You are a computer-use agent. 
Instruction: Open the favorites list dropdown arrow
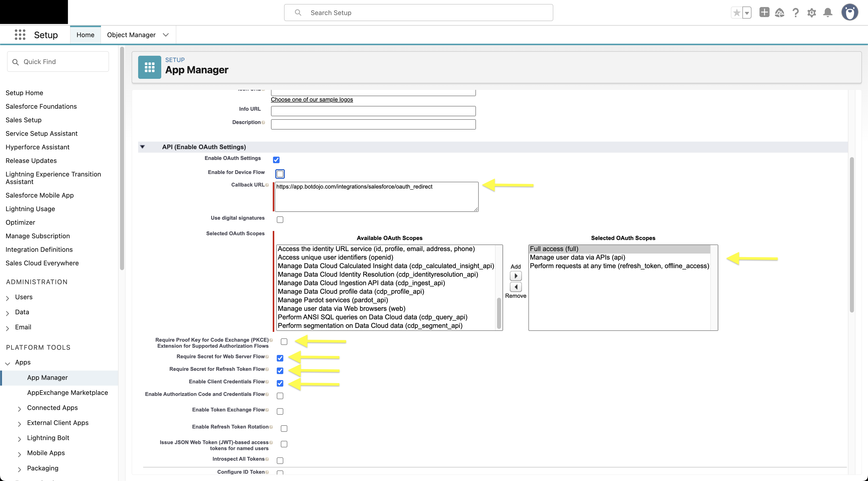pyautogui.click(x=747, y=13)
